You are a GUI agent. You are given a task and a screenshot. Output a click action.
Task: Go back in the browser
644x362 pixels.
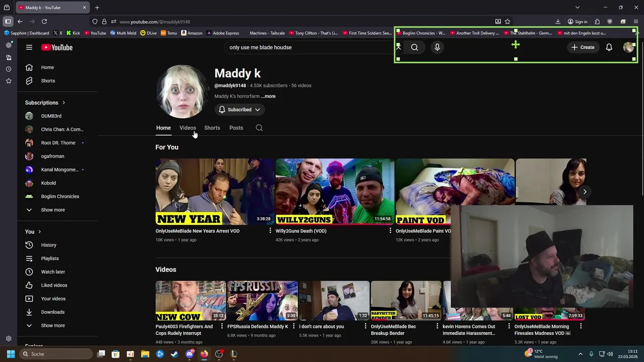[x=20, y=22]
